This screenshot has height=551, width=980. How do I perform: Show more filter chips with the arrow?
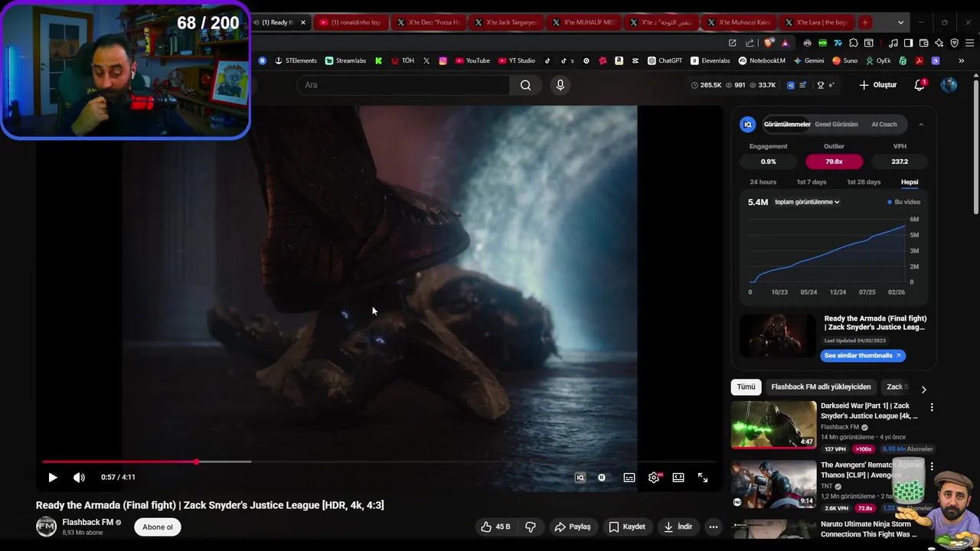tap(923, 390)
